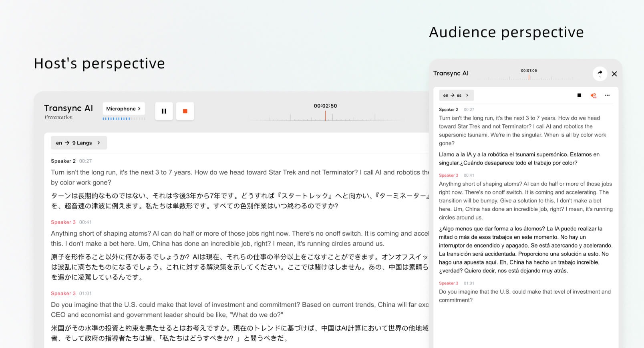The height and width of the screenshot is (348, 644).
Task: Click audience Speaker 2 label at 00:27
Action: pyautogui.click(x=449, y=110)
